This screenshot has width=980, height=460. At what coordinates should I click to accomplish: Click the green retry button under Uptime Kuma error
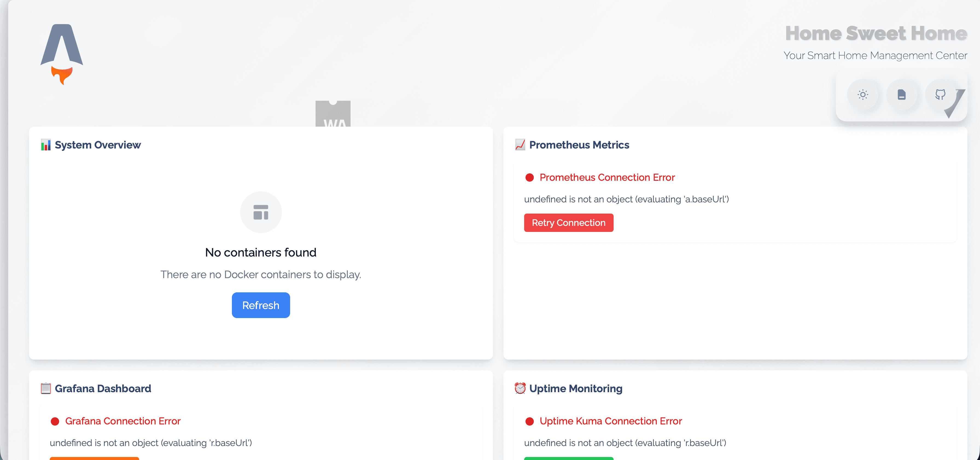coord(568,458)
